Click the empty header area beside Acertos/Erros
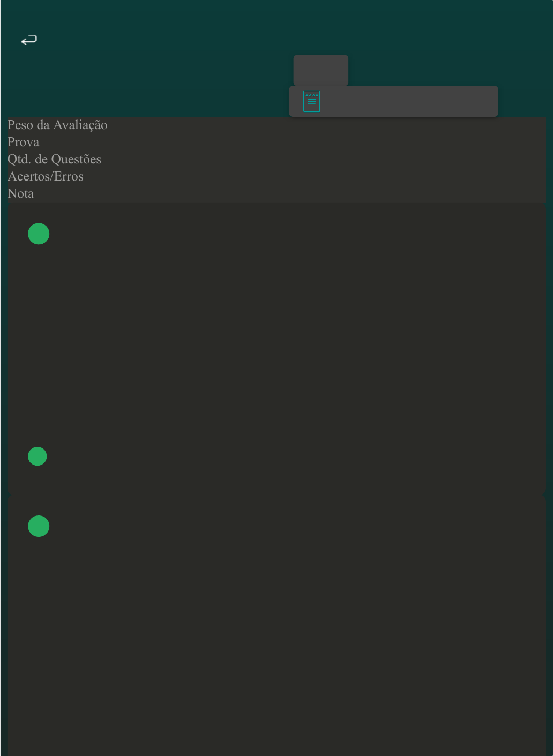The width and height of the screenshot is (553, 756). (x=315, y=176)
